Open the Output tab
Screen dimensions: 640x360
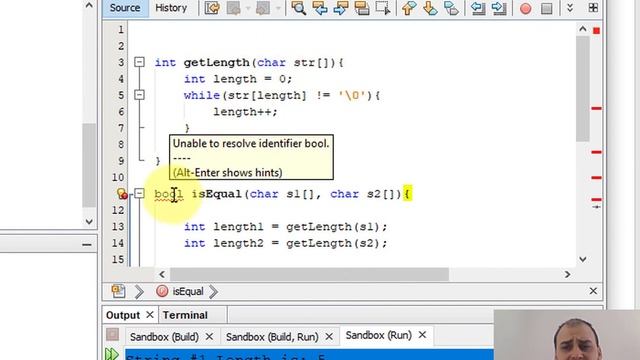click(x=123, y=315)
